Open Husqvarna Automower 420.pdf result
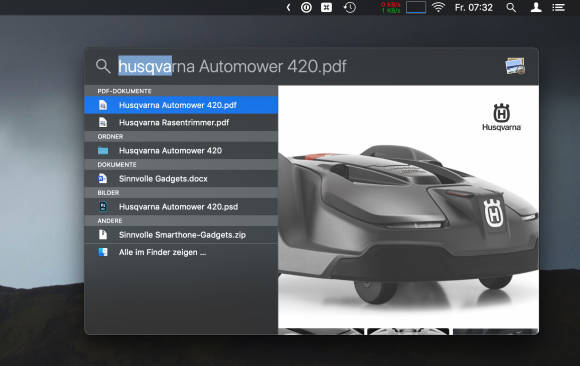This screenshot has height=366, width=580. pos(181,105)
